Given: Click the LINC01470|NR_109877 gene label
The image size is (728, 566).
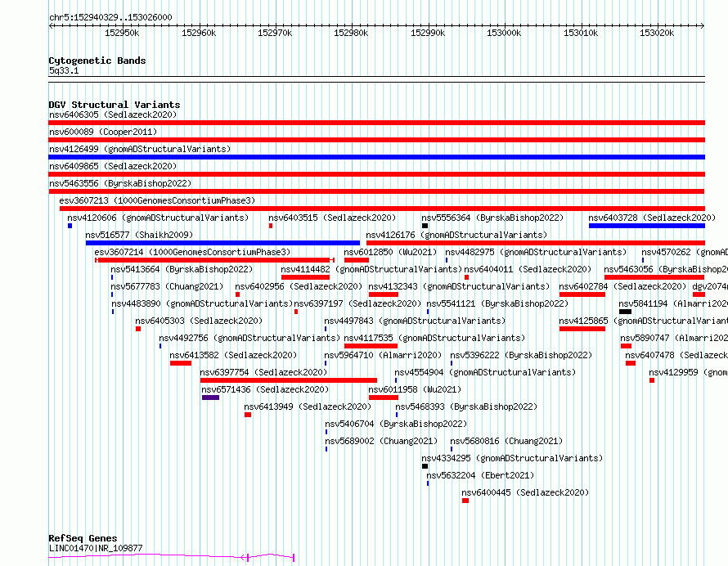Looking at the screenshot, I should click(96, 548).
